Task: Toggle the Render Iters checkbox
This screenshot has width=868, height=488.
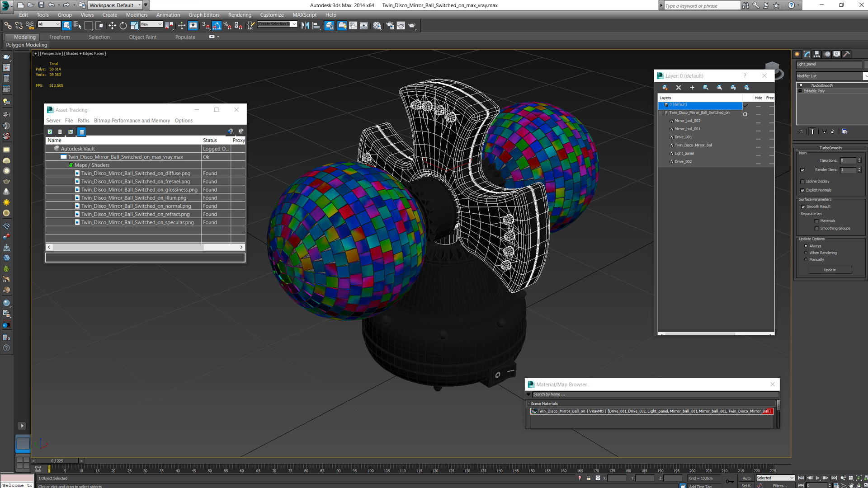Action: click(802, 170)
